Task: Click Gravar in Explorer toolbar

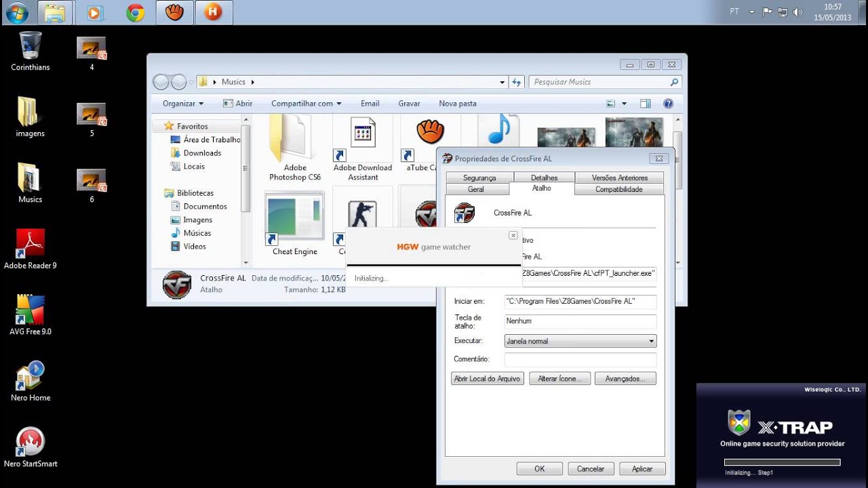Action: coord(410,104)
